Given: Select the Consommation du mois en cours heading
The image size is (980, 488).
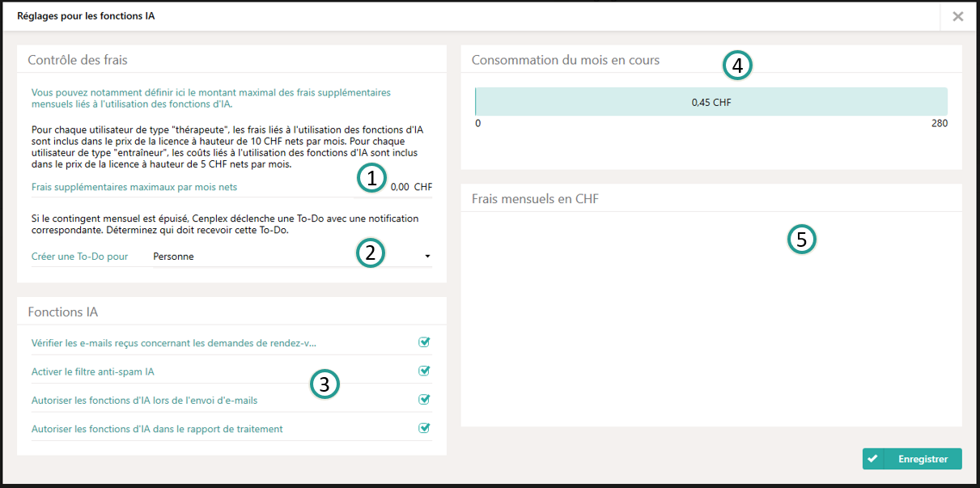Looking at the screenshot, I should [x=565, y=60].
